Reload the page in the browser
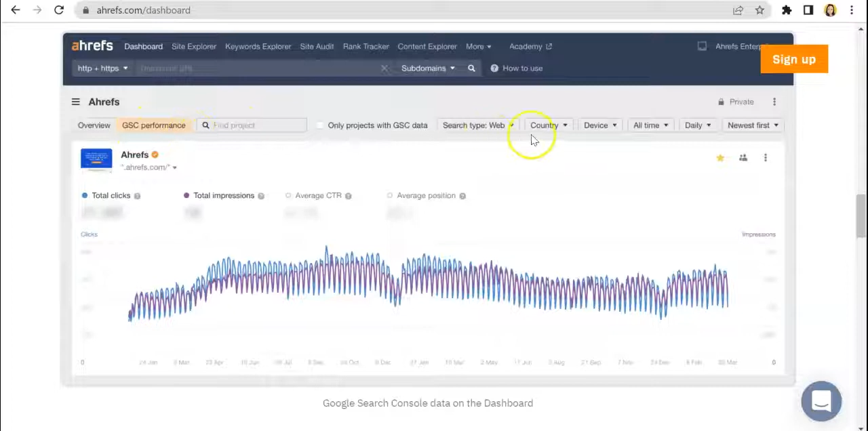This screenshot has height=431, width=868. 59,10
